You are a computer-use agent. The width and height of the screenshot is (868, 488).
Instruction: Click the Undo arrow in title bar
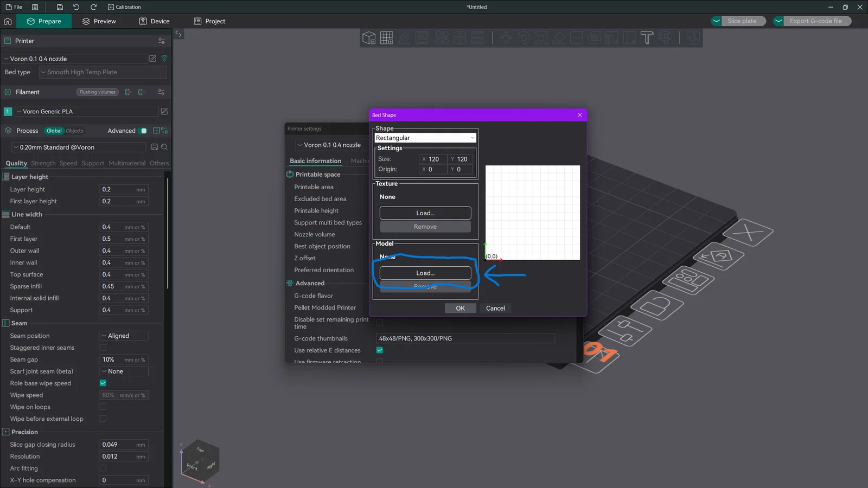76,7
